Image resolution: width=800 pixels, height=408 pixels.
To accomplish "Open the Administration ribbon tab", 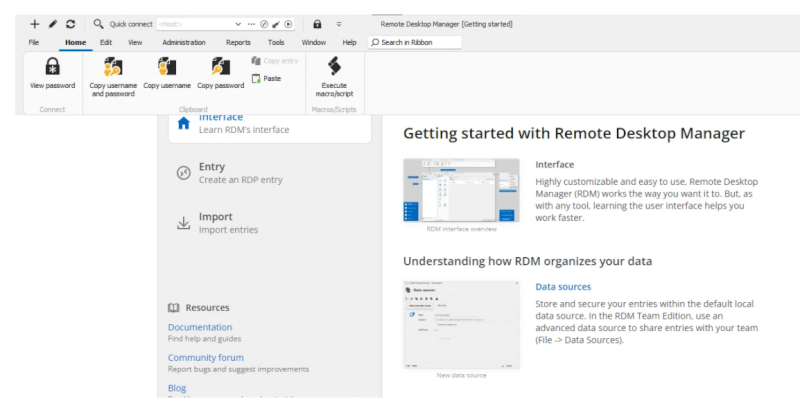I will (184, 42).
